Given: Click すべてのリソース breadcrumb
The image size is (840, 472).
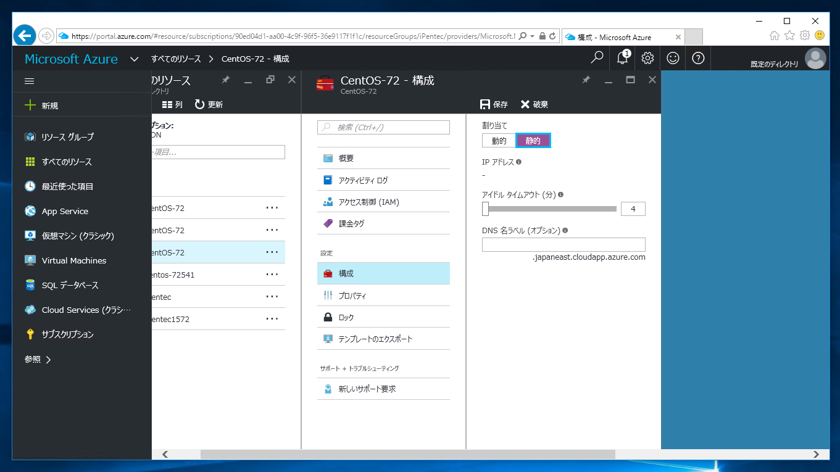Looking at the screenshot, I should tap(176, 59).
